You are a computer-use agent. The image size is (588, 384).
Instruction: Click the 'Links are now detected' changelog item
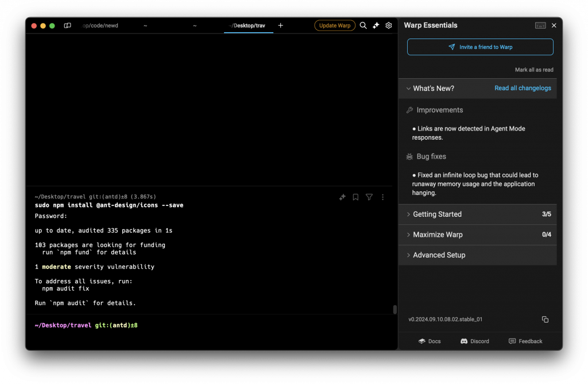[469, 133]
